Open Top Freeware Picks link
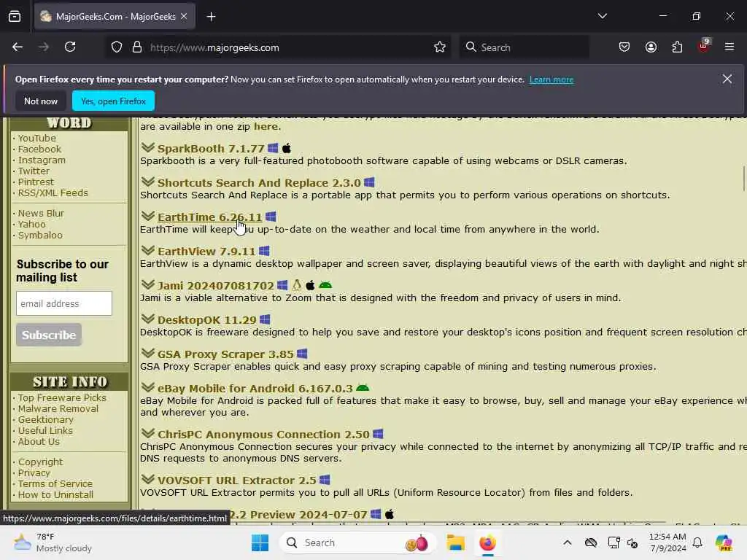 [x=62, y=397]
